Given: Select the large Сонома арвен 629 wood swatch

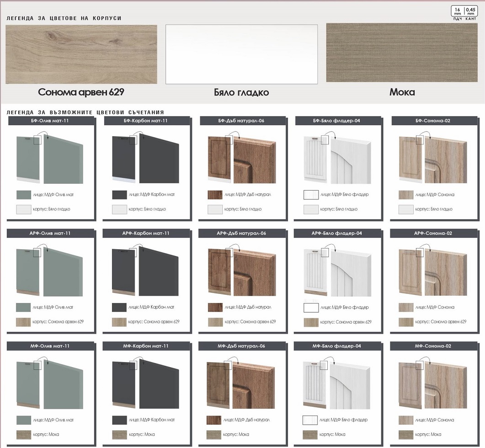Looking at the screenshot, I should click(x=81, y=54).
